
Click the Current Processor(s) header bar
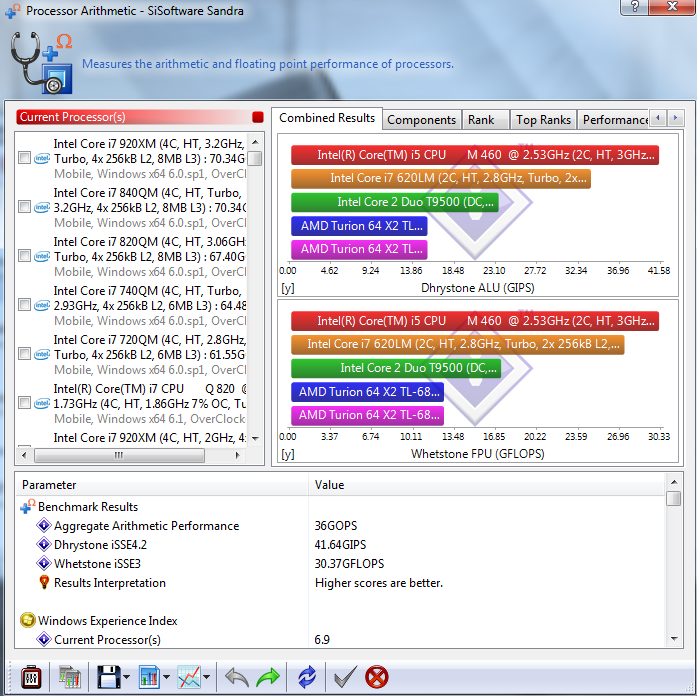(140, 117)
